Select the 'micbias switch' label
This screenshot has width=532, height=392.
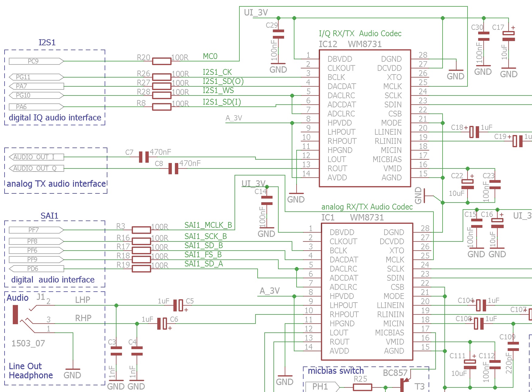[x=336, y=371]
